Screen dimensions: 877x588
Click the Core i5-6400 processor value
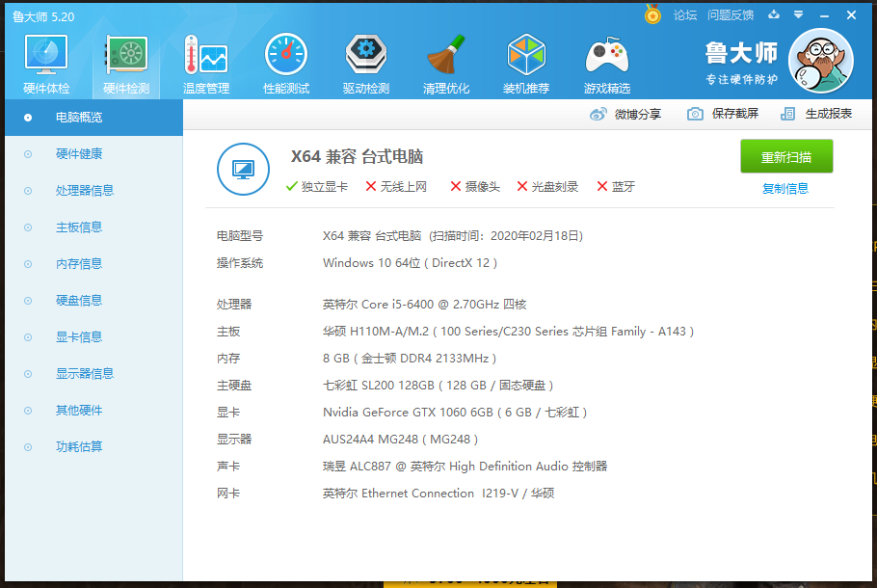pyautogui.click(x=424, y=305)
